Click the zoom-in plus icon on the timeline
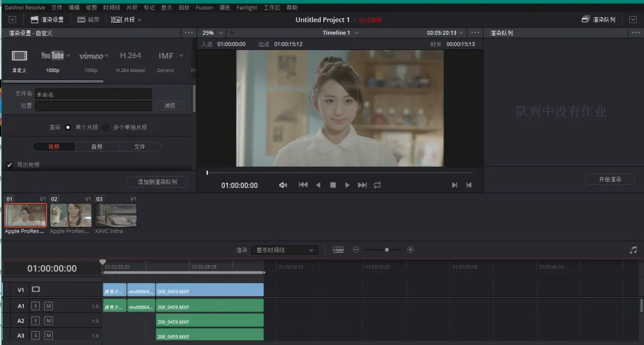644x345 pixels. tap(410, 250)
